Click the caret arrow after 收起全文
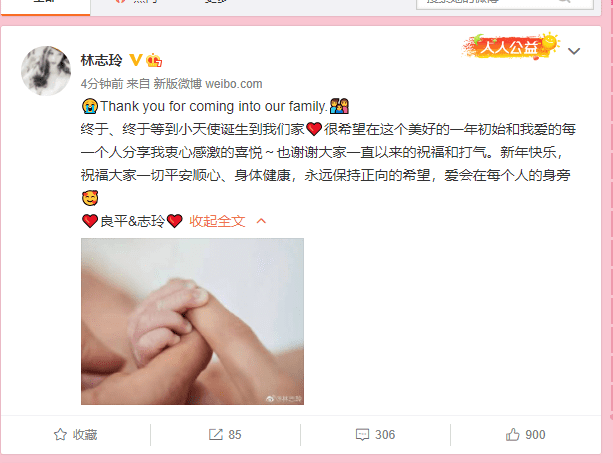The width and height of the screenshot is (613, 463). 261,221
